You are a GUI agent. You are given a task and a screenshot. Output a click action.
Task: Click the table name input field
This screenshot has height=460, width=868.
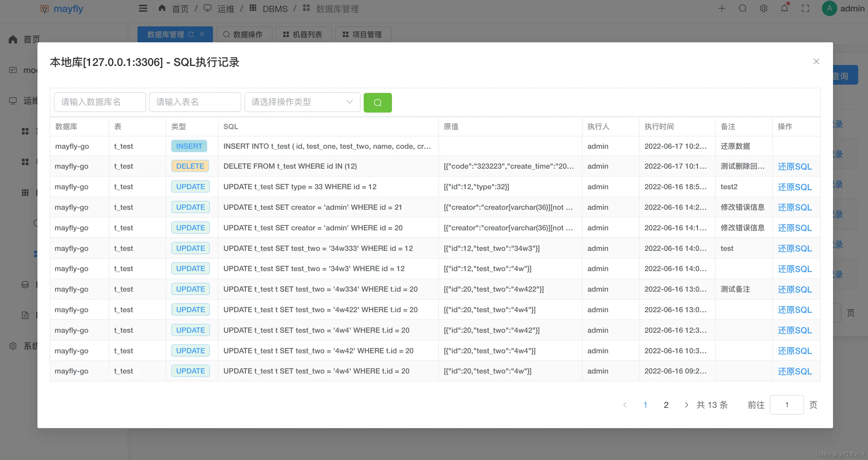[195, 102]
